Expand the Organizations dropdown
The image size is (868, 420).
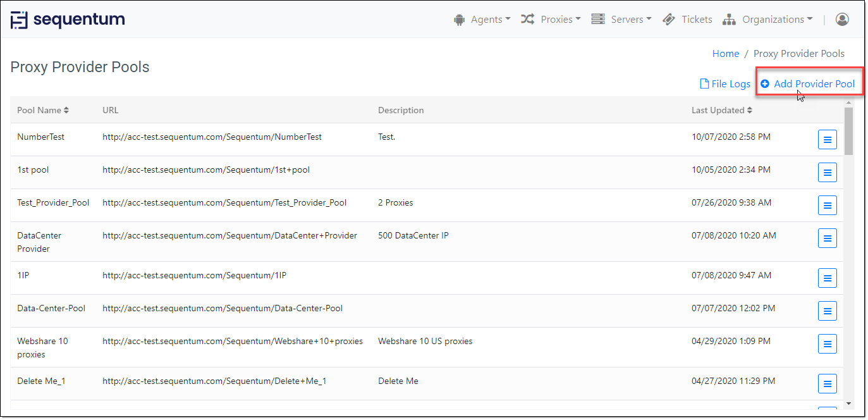767,20
